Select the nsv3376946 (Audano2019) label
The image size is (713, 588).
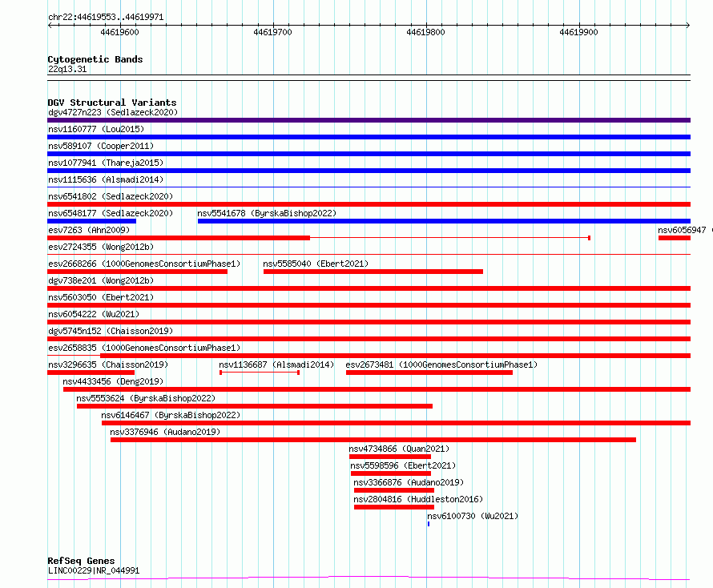pyautogui.click(x=165, y=432)
